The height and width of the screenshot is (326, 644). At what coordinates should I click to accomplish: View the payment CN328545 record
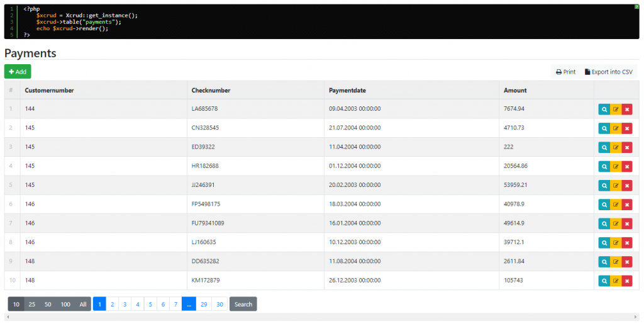click(x=604, y=128)
